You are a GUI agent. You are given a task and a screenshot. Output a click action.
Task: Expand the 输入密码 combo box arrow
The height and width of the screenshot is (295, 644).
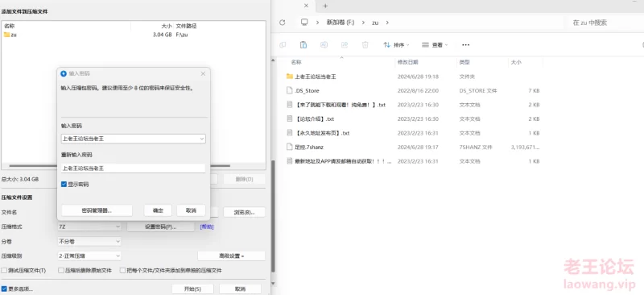pos(202,139)
